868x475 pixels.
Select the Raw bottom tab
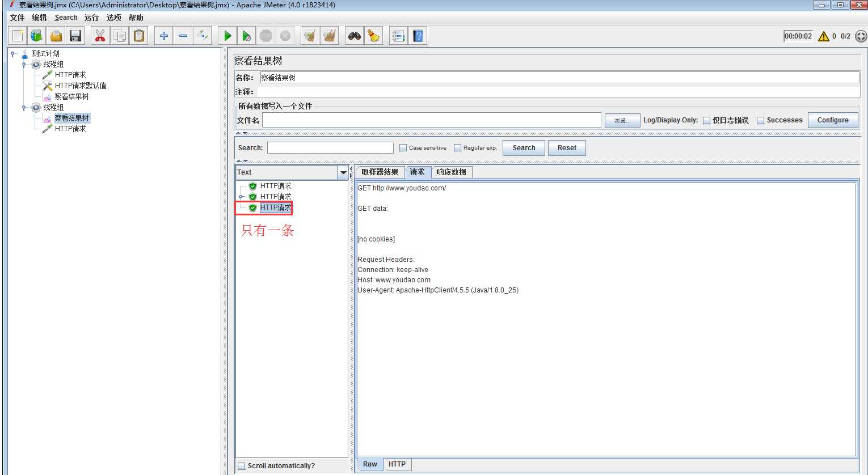click(x=370, y=464)
